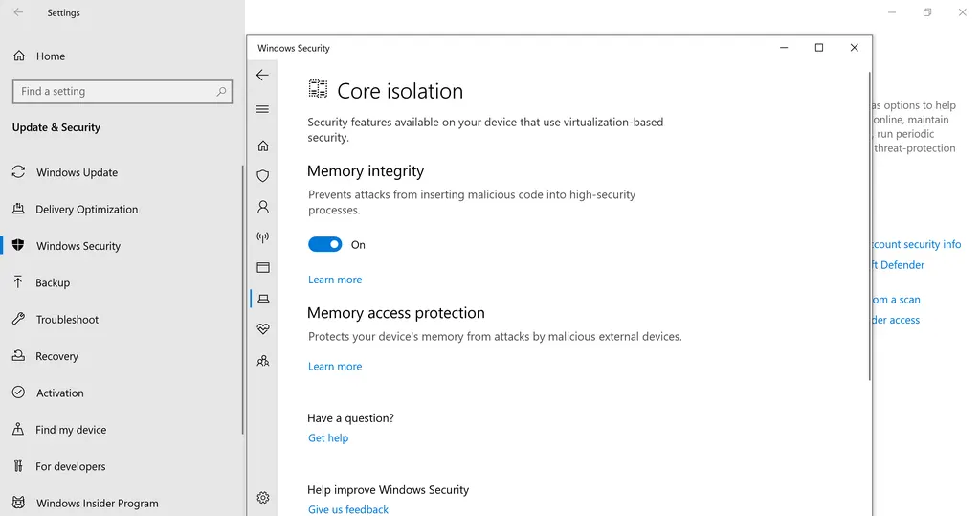Select Delivery Optimization in Settings

tap(87, 210)
